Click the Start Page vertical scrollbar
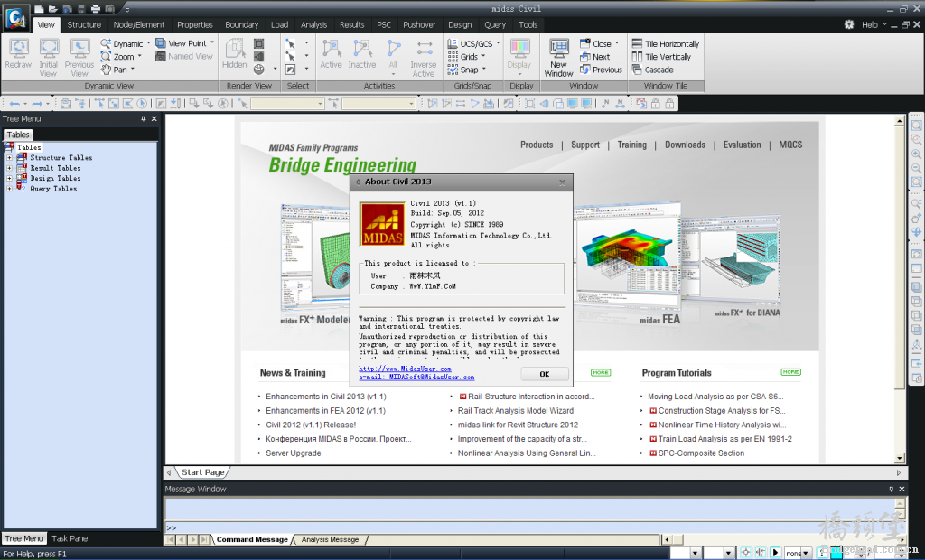The image size is (925, 560). [900, 290]
